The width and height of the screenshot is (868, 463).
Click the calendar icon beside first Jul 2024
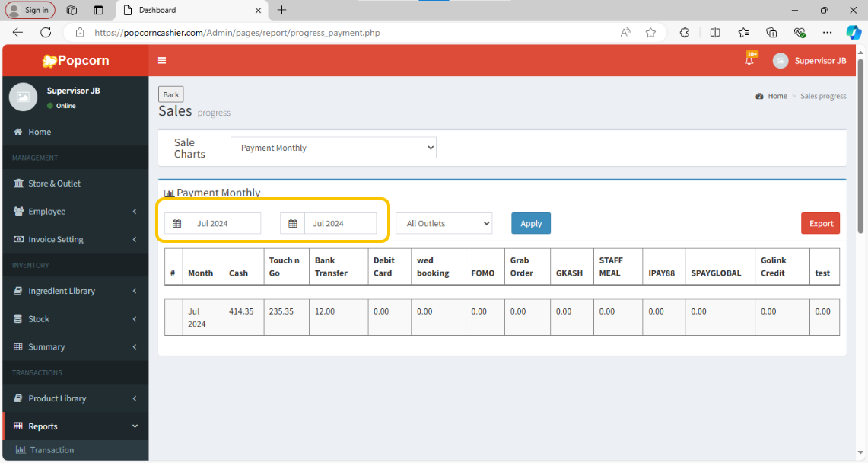point(177,223)
